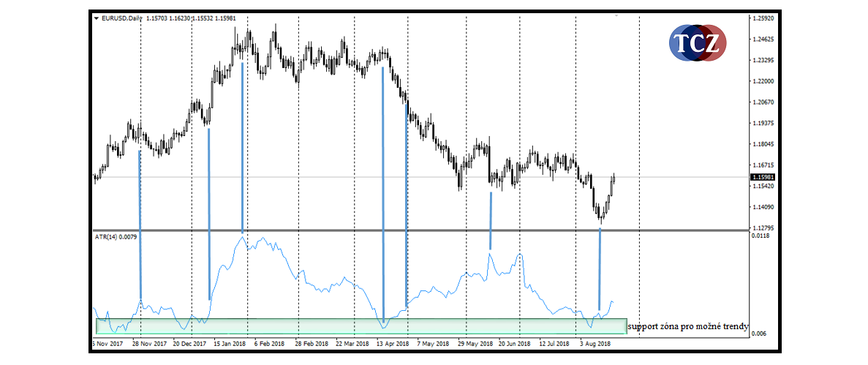Click the current price tag 1.15981
868x365 pixels.
[762, 177]
